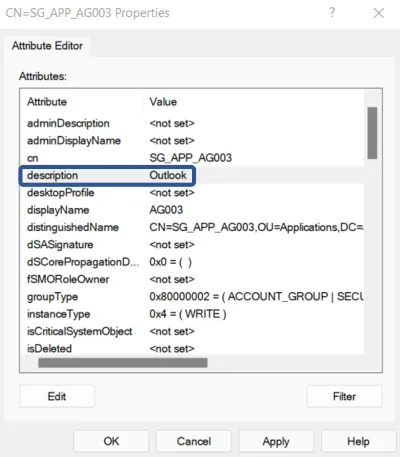Screen dimensions: 400x457
Task: Select the adminDisplayName attribute row
Action: point(192,141)
